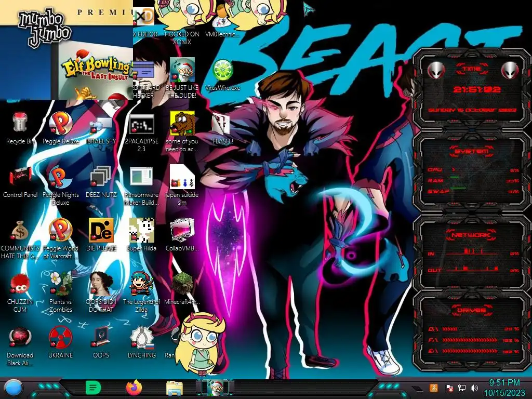This screenshot has height=399, width=532.
Task: Click the DRIVES gadget header
Action: pyautogui.click(x=472, y=310)
